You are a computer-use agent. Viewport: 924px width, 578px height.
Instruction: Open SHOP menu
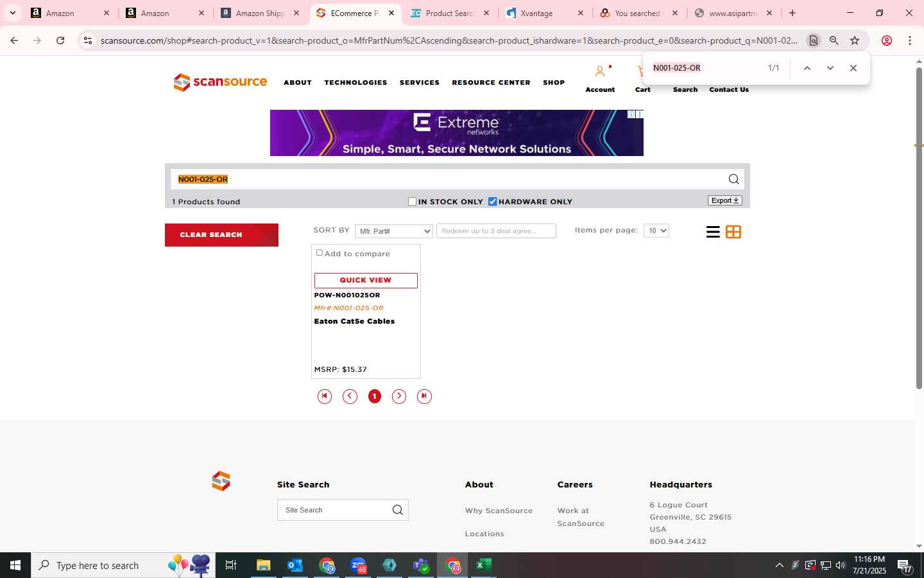pos(554,83)
